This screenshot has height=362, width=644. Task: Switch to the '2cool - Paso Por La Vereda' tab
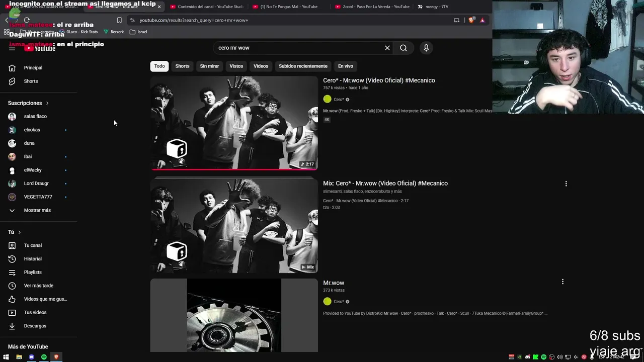[x=372, y=7]
